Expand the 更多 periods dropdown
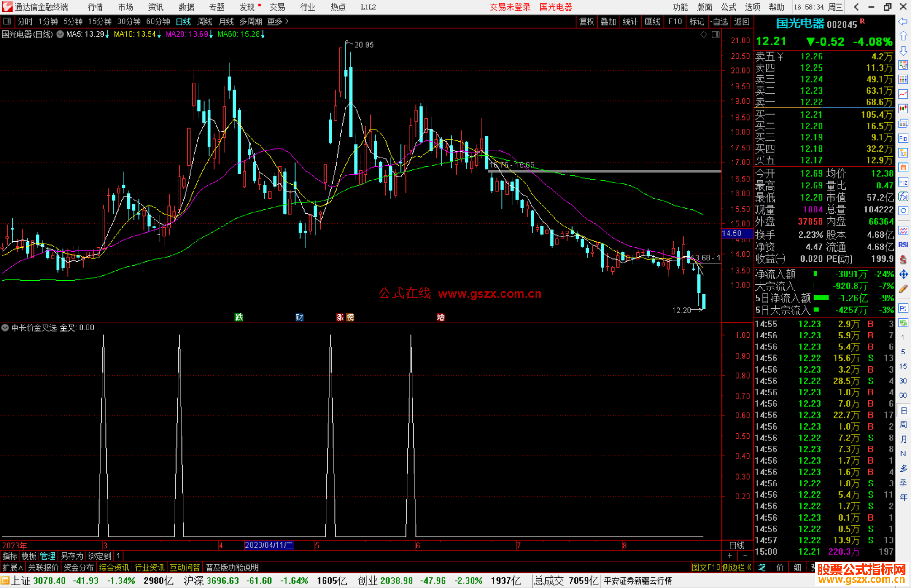The width and height of the screenshot is (911, 588). [278, 21]
